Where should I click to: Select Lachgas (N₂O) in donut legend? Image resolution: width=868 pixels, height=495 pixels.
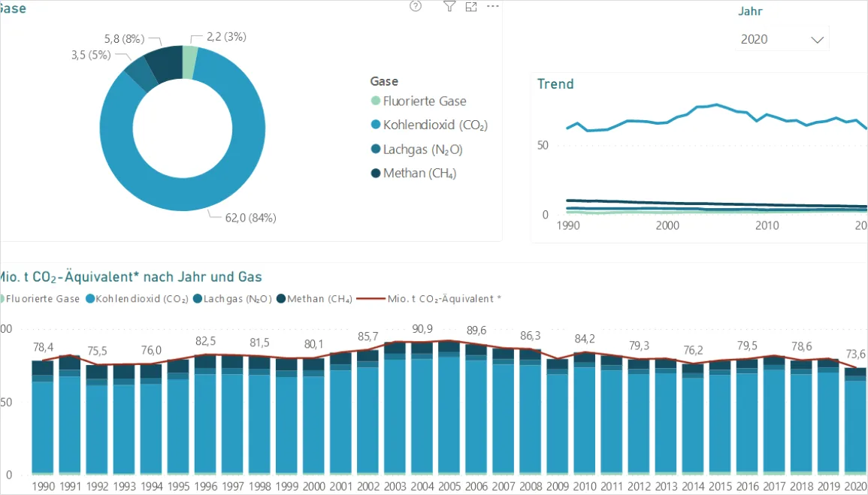click(x=416, y=149)
